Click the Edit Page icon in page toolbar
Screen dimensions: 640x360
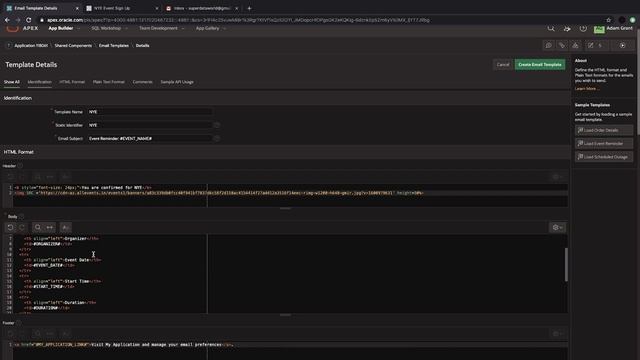coord(590,45)
